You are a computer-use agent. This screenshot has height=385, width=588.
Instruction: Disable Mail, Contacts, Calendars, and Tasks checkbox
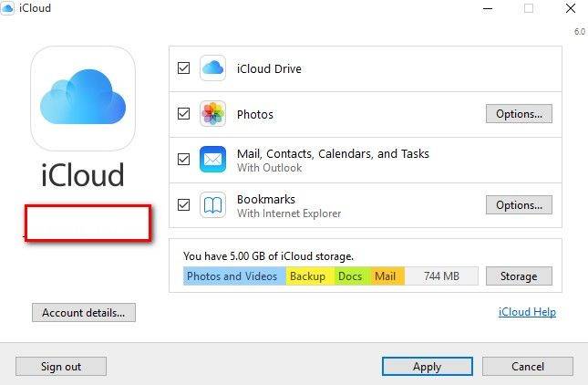pos(183,159)
